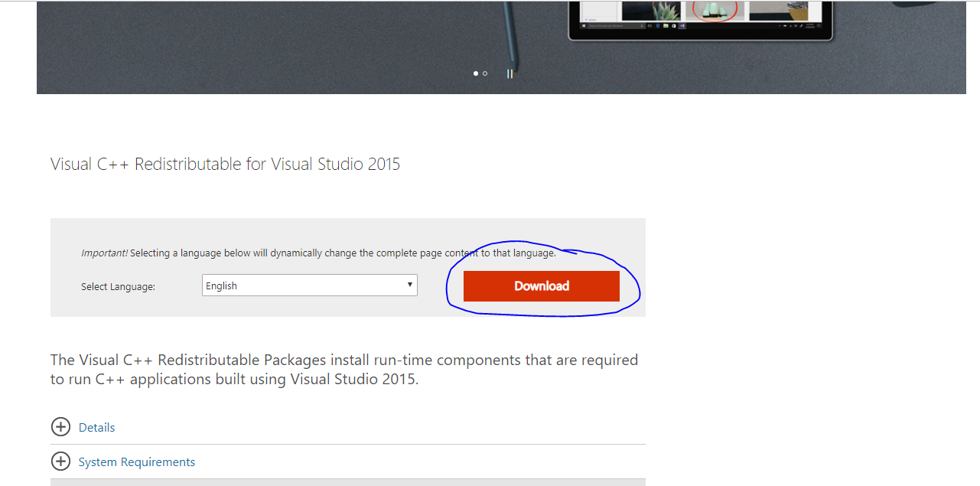Select English in the language combo box
This screenshot has height=486, width=980.
pos(309,285)
